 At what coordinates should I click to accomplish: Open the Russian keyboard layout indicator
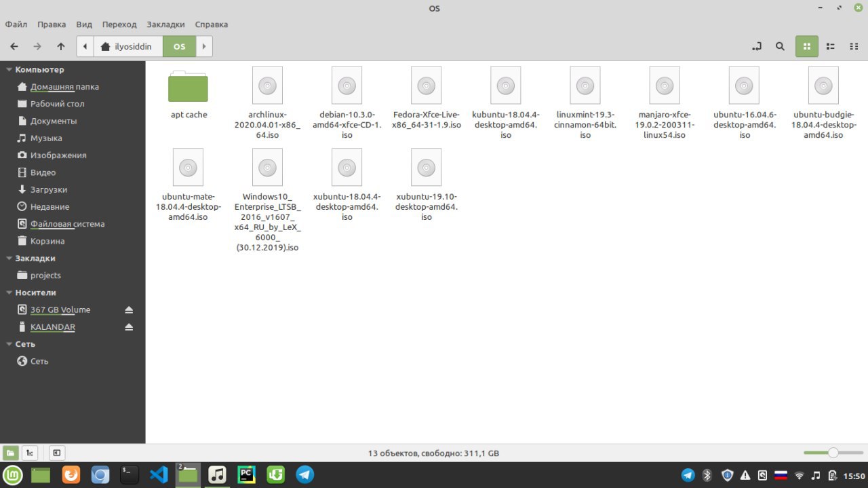click(781, 474)
